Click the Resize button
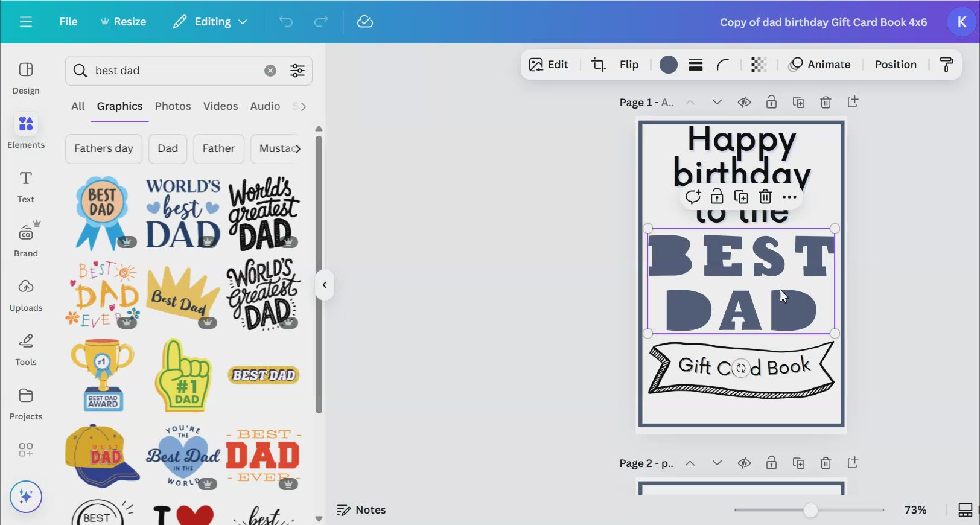980x525 pixels. point(123,22)
